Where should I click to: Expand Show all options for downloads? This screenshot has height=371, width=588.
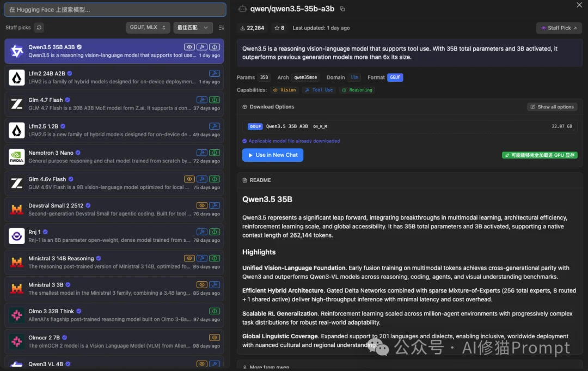pyautogui.click(x=552, y=107)
